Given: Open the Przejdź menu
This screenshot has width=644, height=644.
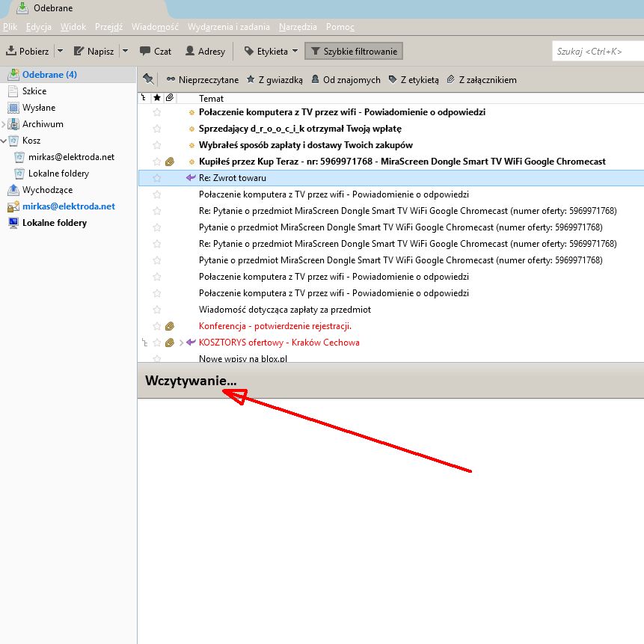Looking at the screenshot, I should click(x=108, y=27).
